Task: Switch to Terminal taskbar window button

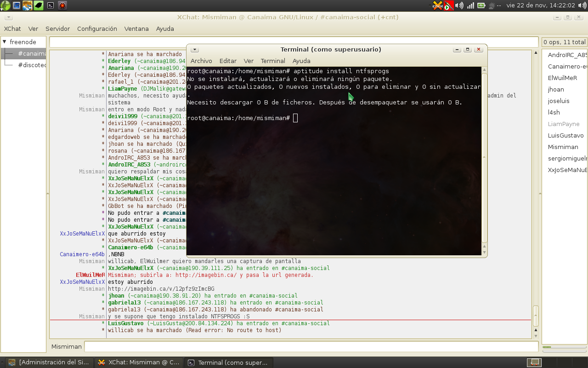Action: 229,362
